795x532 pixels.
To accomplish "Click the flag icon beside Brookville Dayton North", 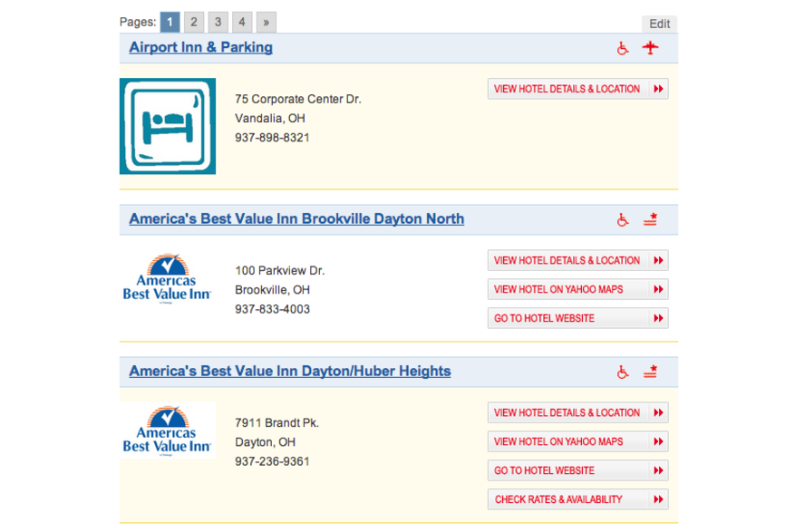I will coord(650,218).
